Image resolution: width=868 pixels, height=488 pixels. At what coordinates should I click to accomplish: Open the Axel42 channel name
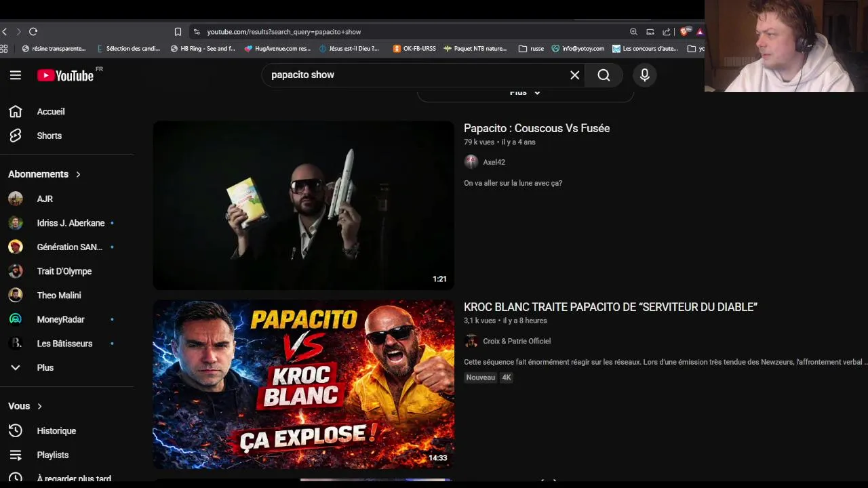point(494,162)
